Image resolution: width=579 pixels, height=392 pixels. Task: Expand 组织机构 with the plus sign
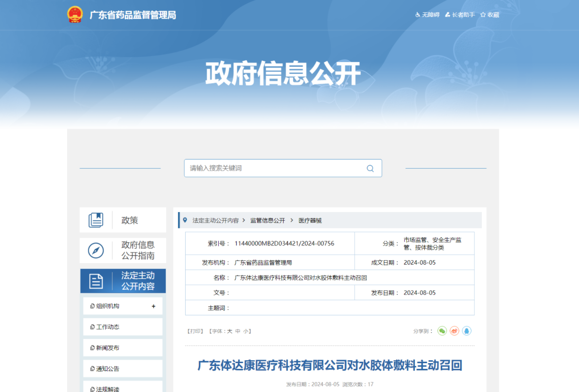[x=153, y=306]
